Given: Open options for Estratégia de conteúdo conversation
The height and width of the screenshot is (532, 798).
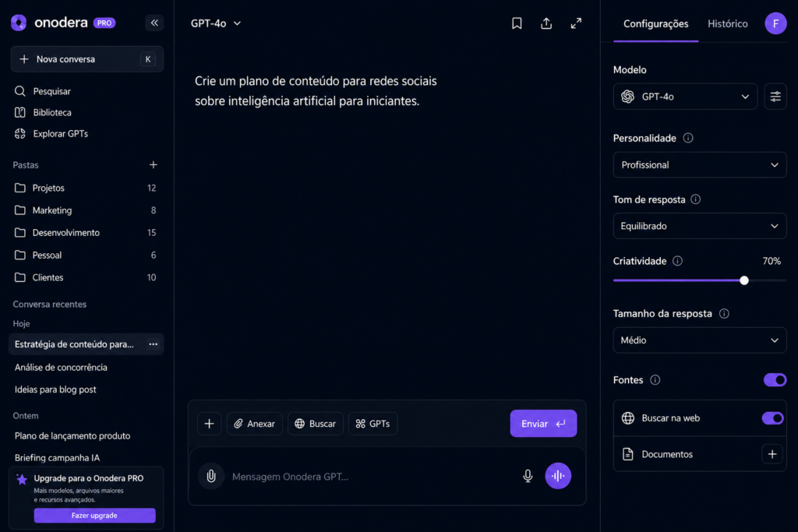Looking at the screenshot, I should [x=154, y=344].
